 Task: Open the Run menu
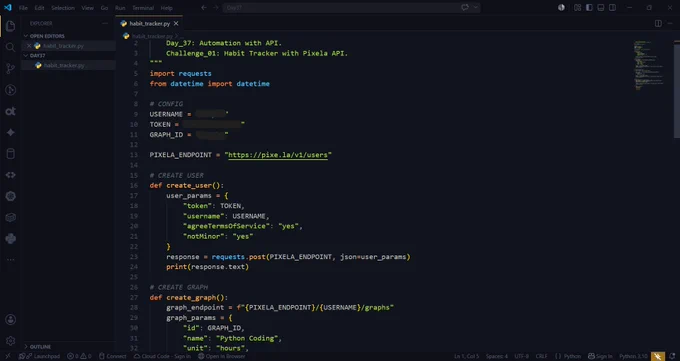(120, 8)
